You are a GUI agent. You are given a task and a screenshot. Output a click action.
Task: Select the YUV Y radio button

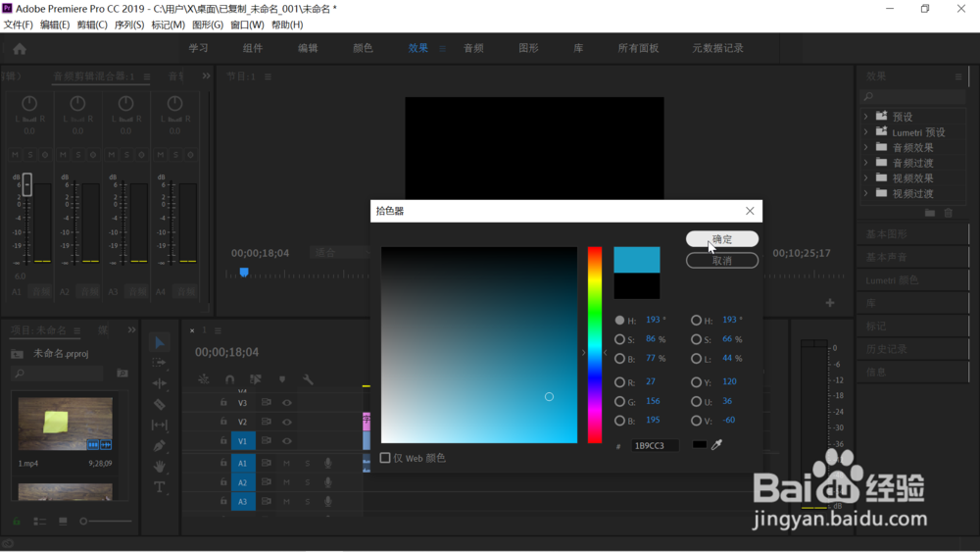click(696, 382)
